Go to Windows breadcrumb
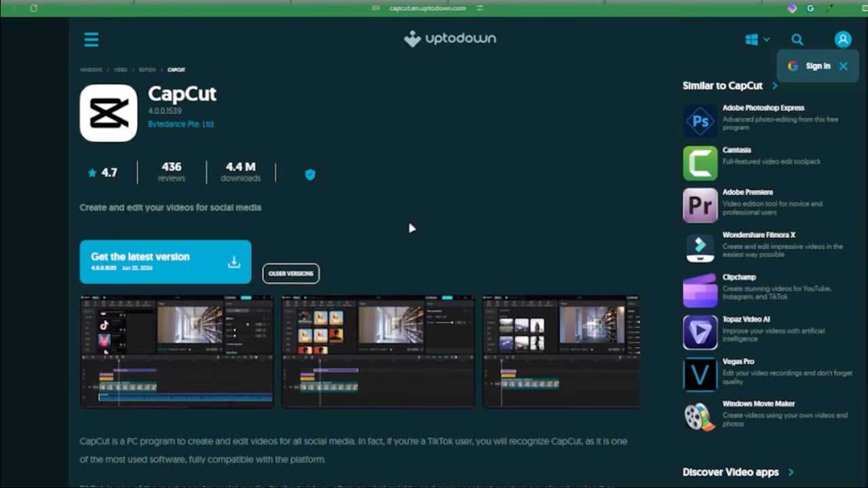The image size is (868, 488). coord(91,70)
